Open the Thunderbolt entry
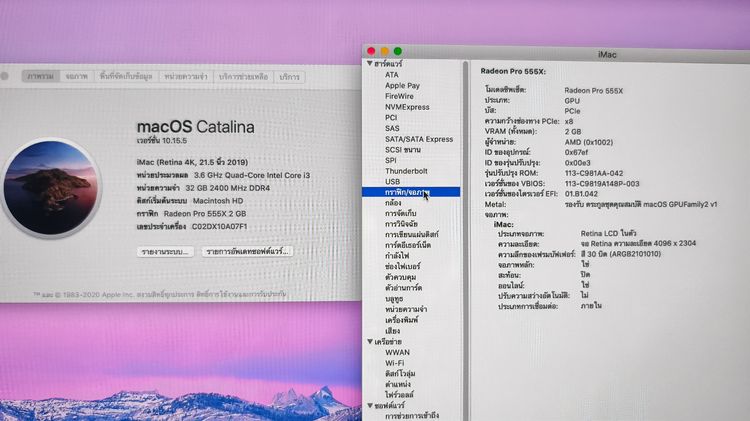The height and width of the screenshot is (421, 750). click(x=406, y=171)
